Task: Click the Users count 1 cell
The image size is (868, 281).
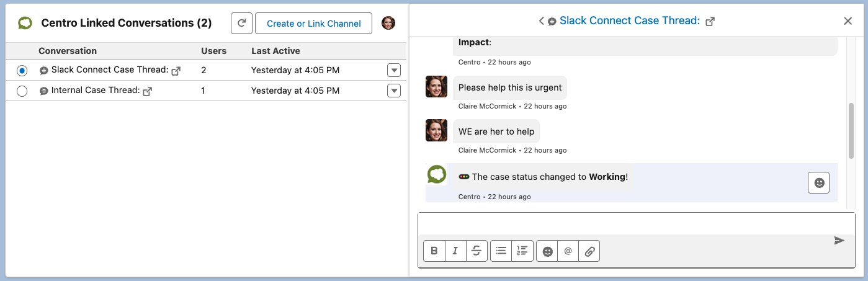Action: 204,91
